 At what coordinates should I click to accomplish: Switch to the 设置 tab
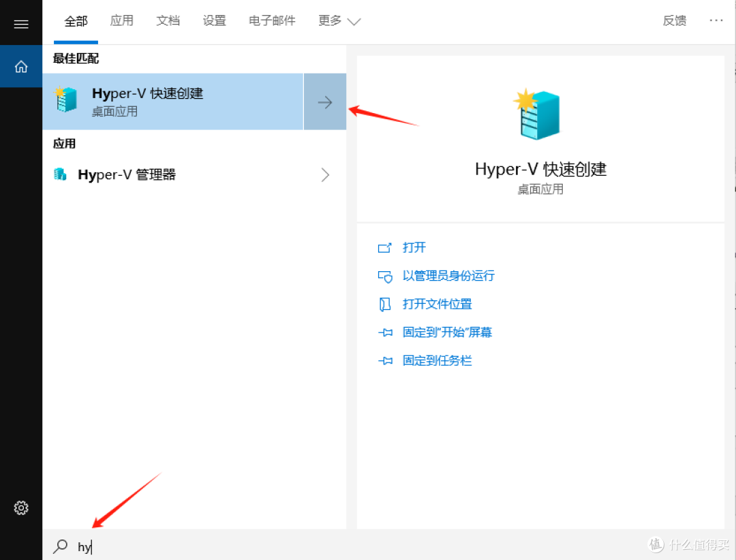pos(214,20)
